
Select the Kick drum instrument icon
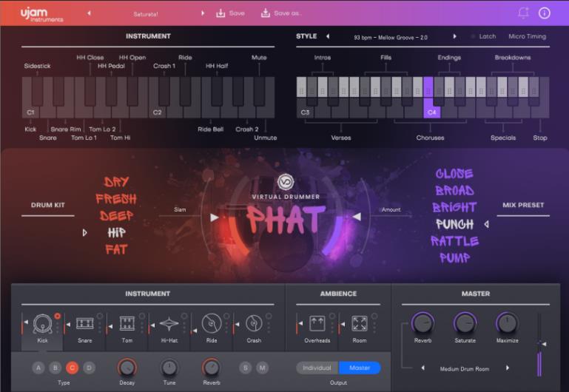42,324
